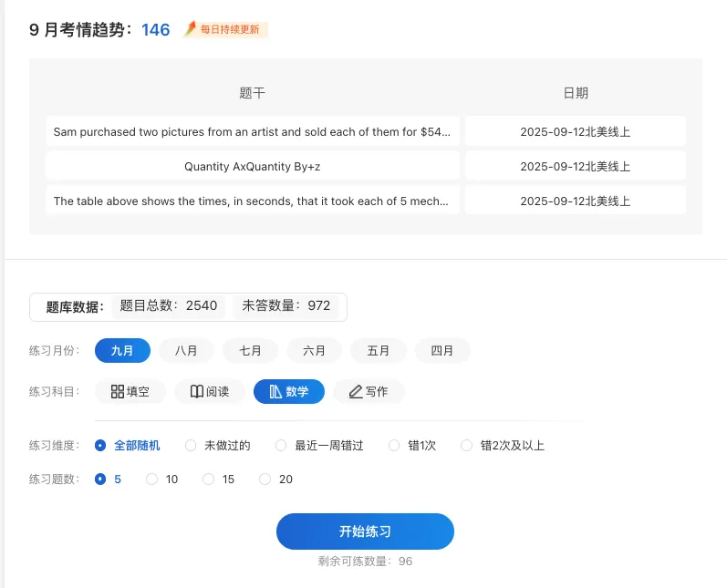Click the pencil icon on 写作 subject
The height and width of the screenshot is (588, 727).
tap(355, 392)
